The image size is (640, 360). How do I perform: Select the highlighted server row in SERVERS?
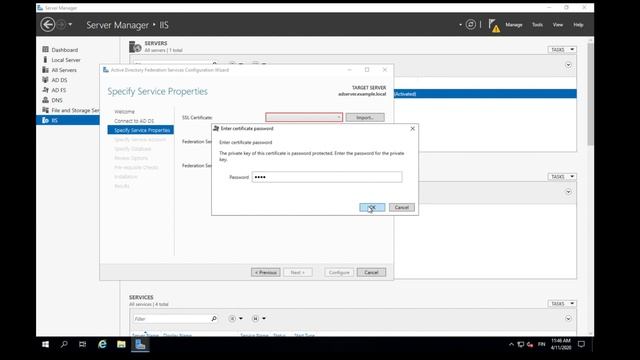coord(485,94)
